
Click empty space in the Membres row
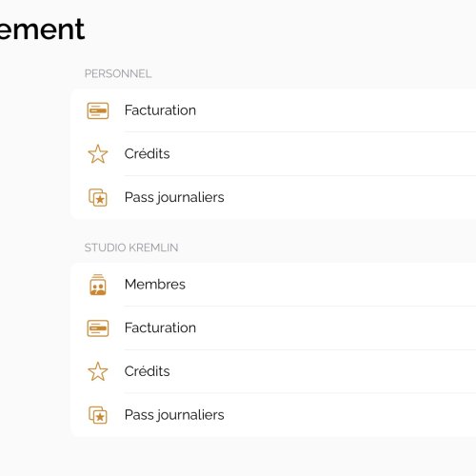click(330, 285)
